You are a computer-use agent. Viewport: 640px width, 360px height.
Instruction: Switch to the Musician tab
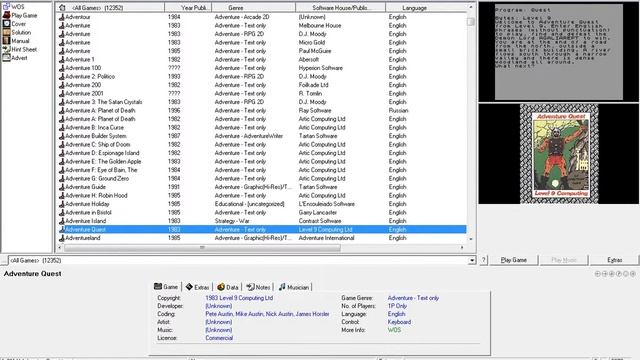click(293, 287)
